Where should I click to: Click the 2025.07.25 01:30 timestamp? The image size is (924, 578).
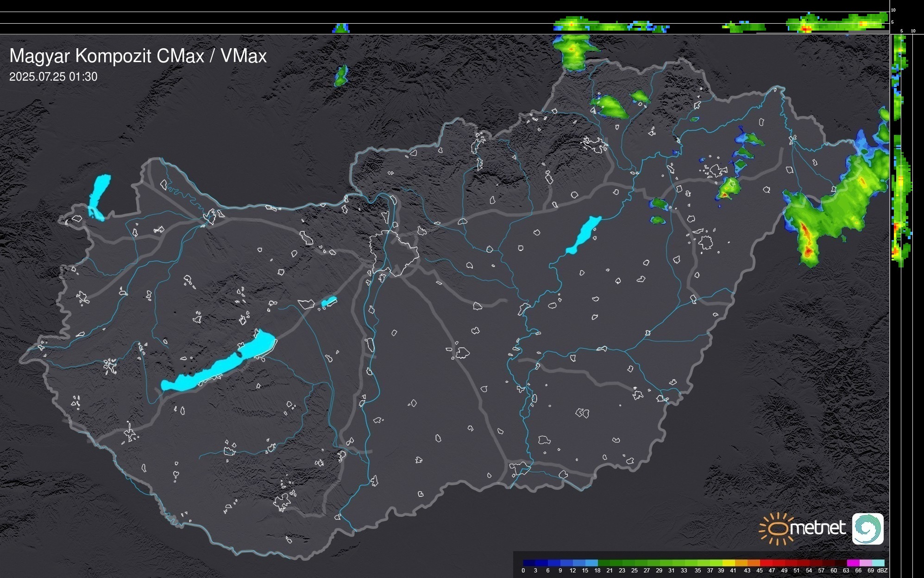[x=53, y=77]
